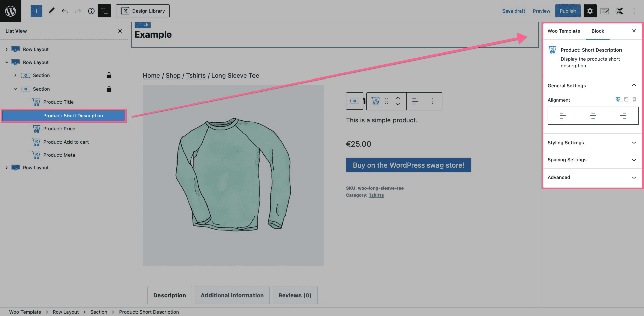Click the Example title text
This screenshot has height=316, width=644.
(153, 35)
